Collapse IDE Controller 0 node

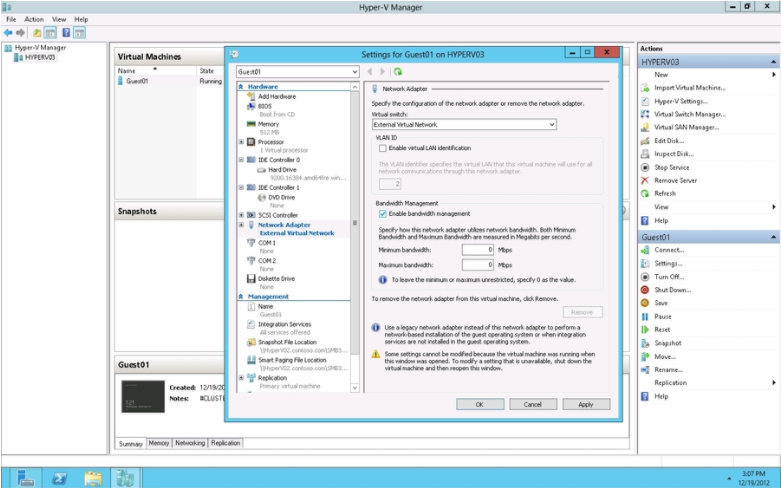[x=241, y=160]
